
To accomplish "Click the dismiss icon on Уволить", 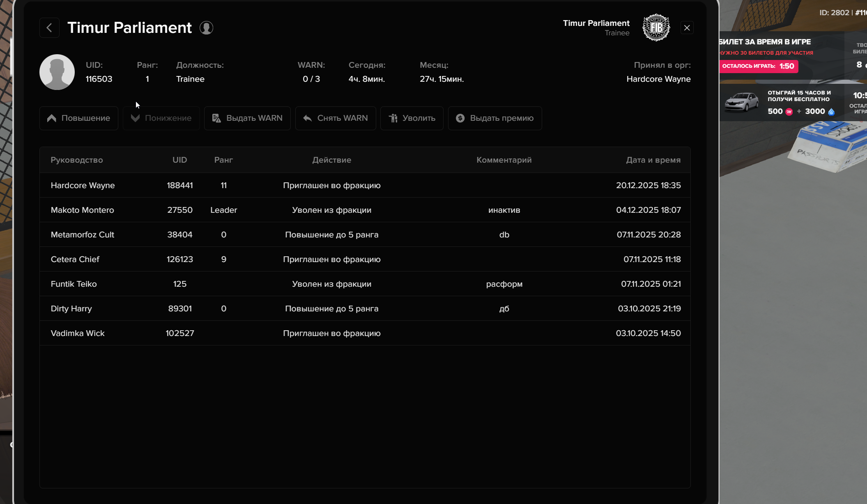I will (393, 118).
